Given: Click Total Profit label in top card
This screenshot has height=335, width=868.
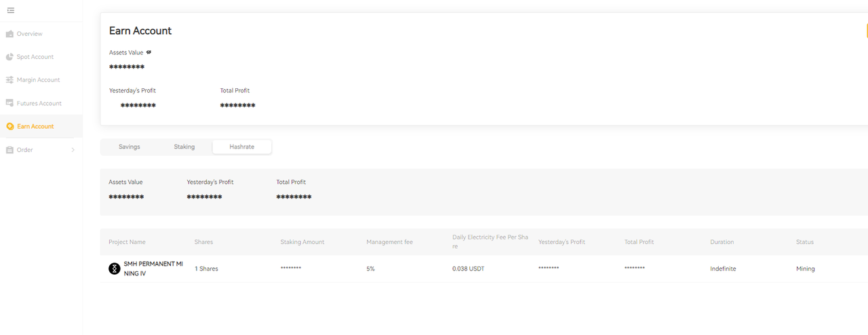Looking at the screenshot, I should pos(235,90).
